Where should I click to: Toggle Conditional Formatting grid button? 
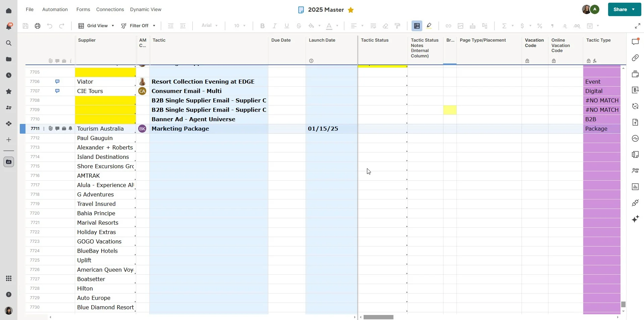click(417, 26)
